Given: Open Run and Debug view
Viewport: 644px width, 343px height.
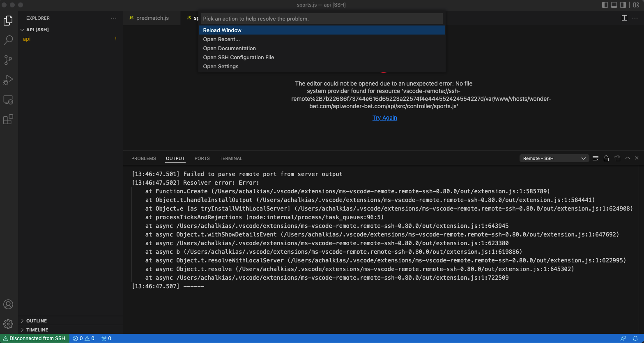Looking at the screenshot, I should pos(8,80).
